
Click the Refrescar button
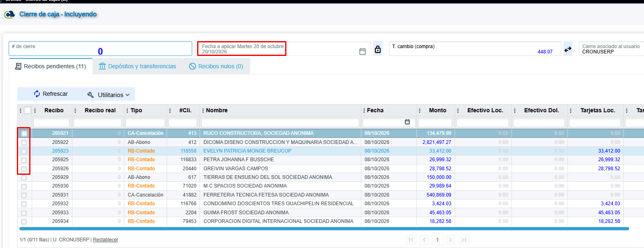pos(51,94)
